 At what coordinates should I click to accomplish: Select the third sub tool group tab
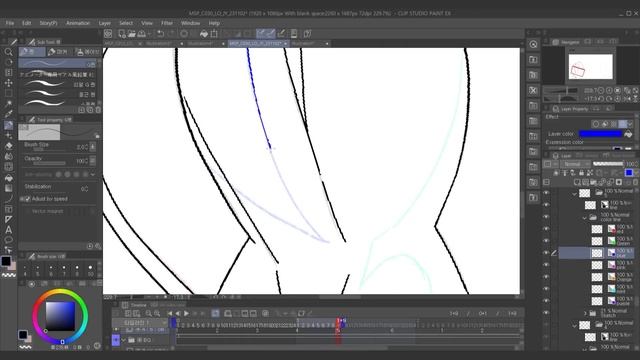87,52
